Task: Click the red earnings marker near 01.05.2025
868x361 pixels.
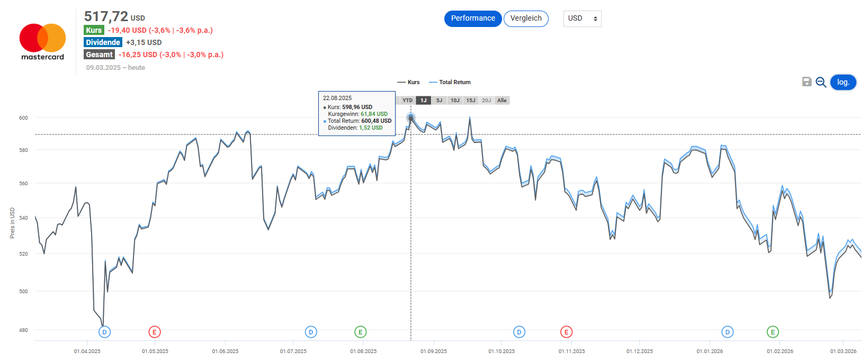Action: click(154, 332)
